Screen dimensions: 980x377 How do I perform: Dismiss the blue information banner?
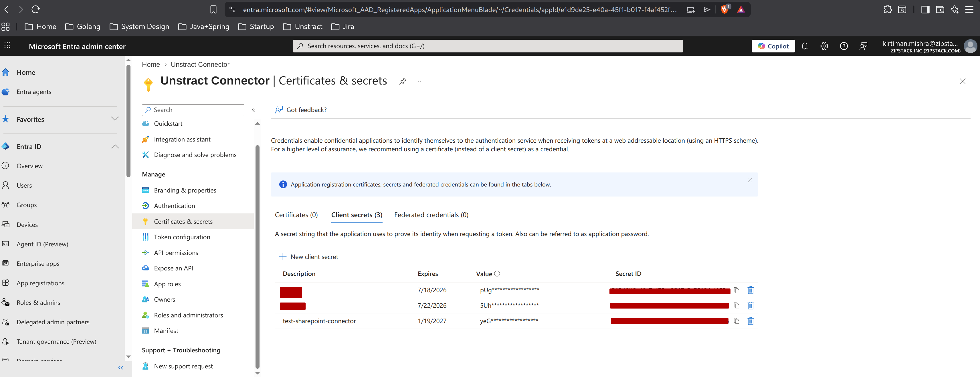click(749, 180)
